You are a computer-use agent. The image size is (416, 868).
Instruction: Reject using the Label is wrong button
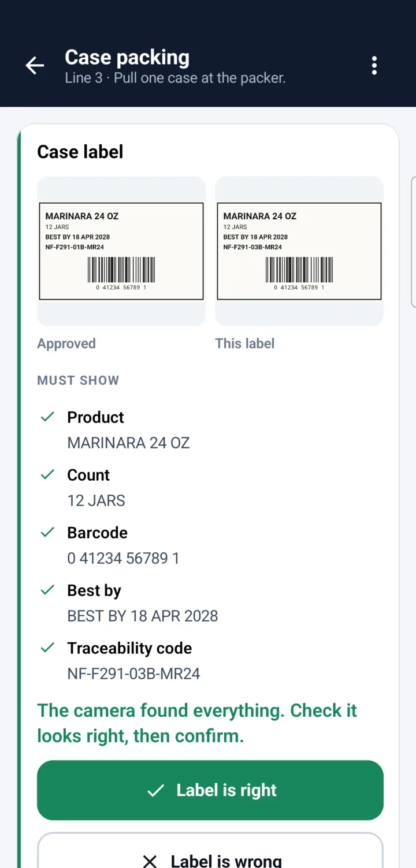pos(210,851)
